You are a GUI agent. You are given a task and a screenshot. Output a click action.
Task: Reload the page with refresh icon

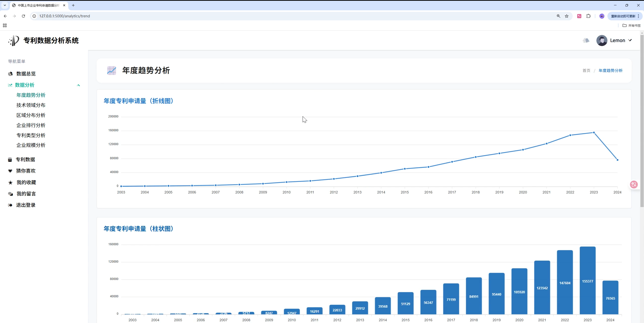(x=23, y=16)
